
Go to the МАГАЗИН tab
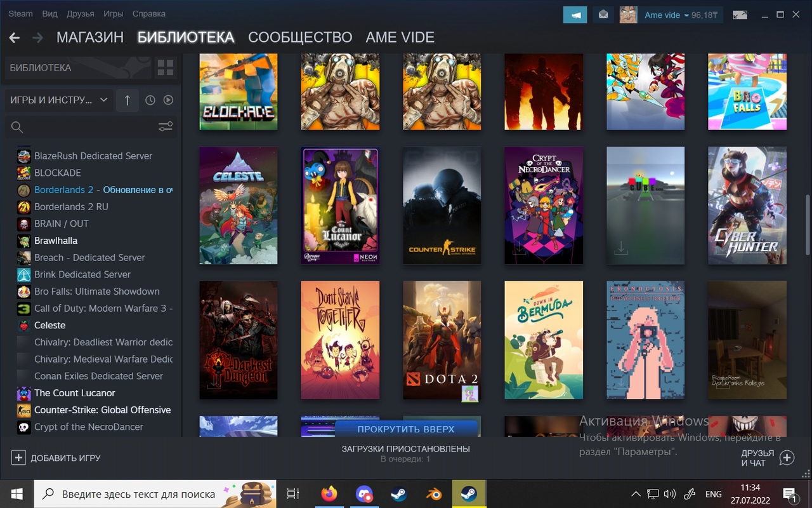pos(90,37)
